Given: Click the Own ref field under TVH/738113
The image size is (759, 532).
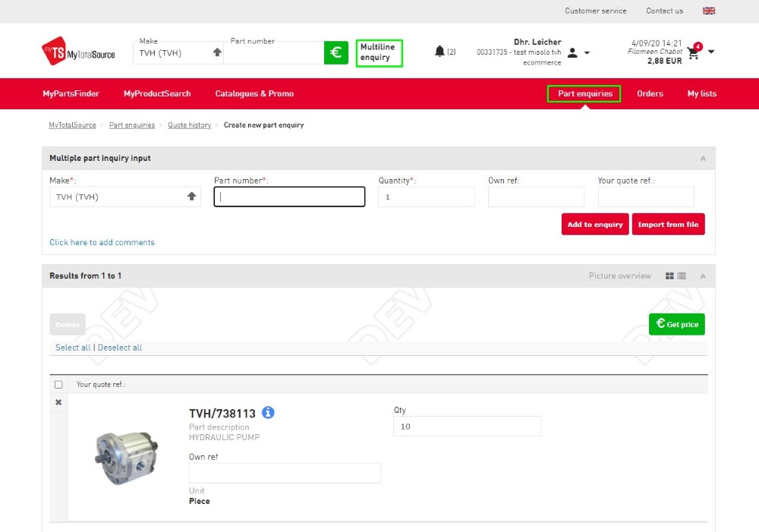Looking at the screenshot, I should pyautogui.click(x=285, y=473).
